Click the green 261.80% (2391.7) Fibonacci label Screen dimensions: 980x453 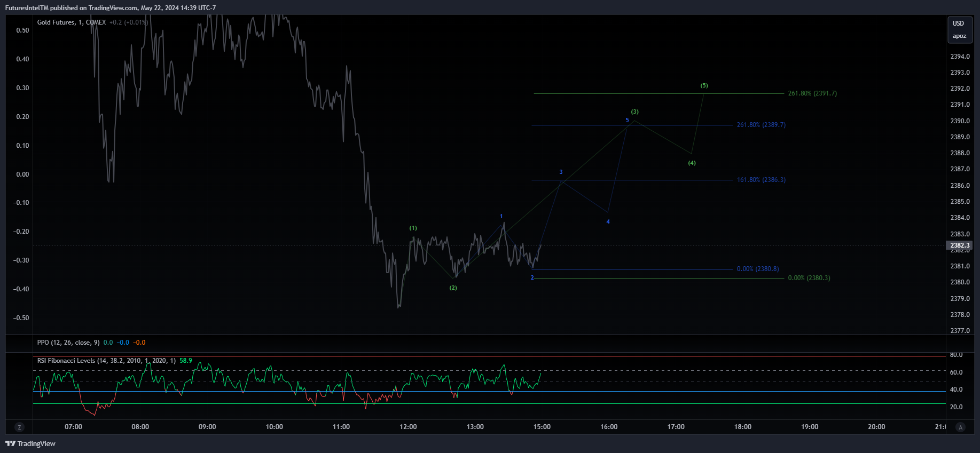click(812, 93)
